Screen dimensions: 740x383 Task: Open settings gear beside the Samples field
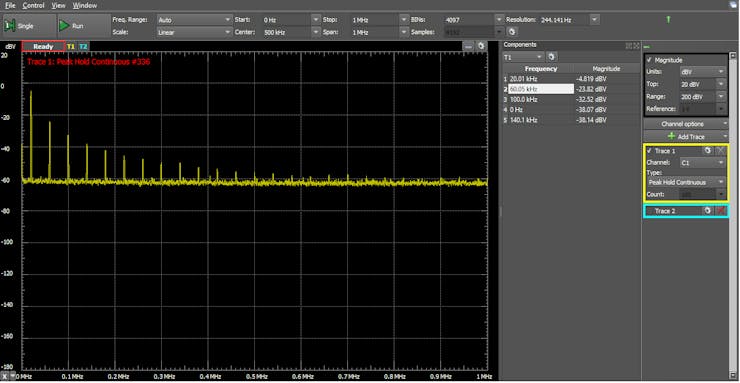click(x=513, y=32)
